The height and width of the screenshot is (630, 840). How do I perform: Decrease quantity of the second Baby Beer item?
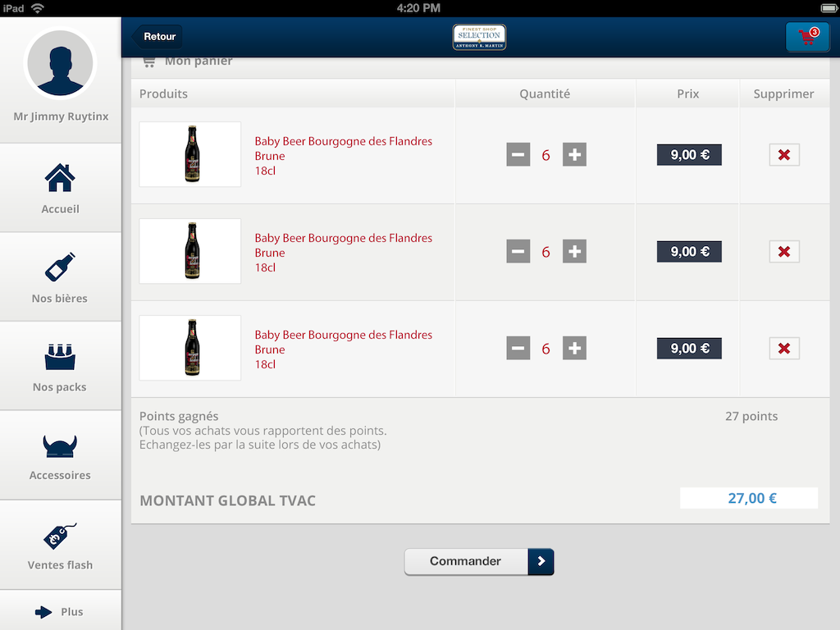(x=518, y=251)
